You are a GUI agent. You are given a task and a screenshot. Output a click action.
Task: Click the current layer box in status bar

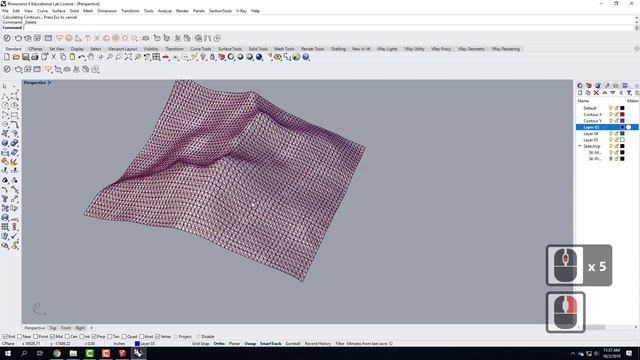click(146, 344)
